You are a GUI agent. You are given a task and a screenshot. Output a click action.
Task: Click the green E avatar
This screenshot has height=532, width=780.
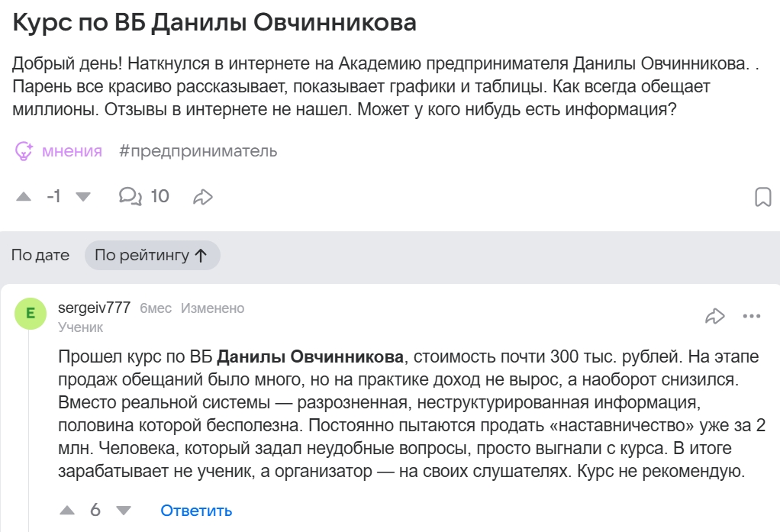pos(31,313)
